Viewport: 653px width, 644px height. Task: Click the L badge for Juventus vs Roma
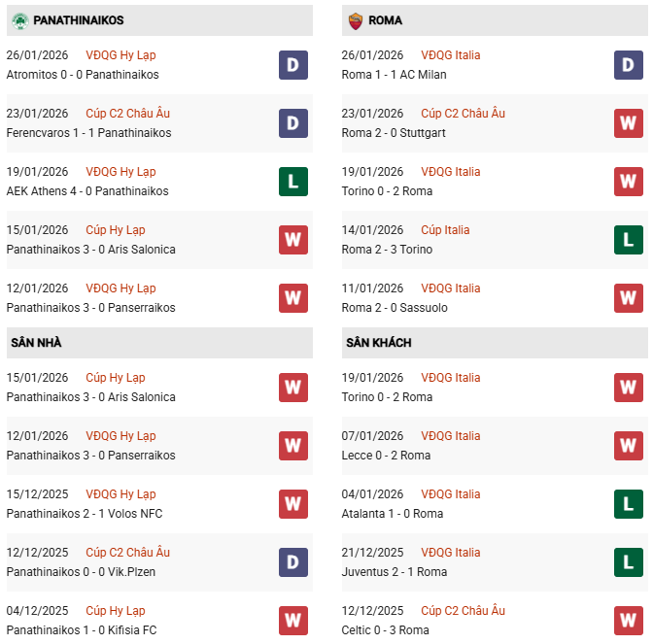point(629,562)
